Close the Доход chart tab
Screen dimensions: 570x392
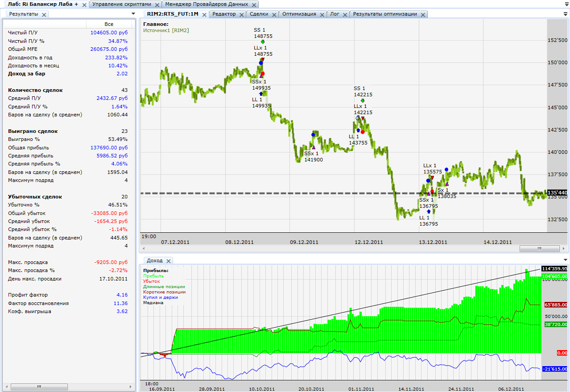[169, 261]
